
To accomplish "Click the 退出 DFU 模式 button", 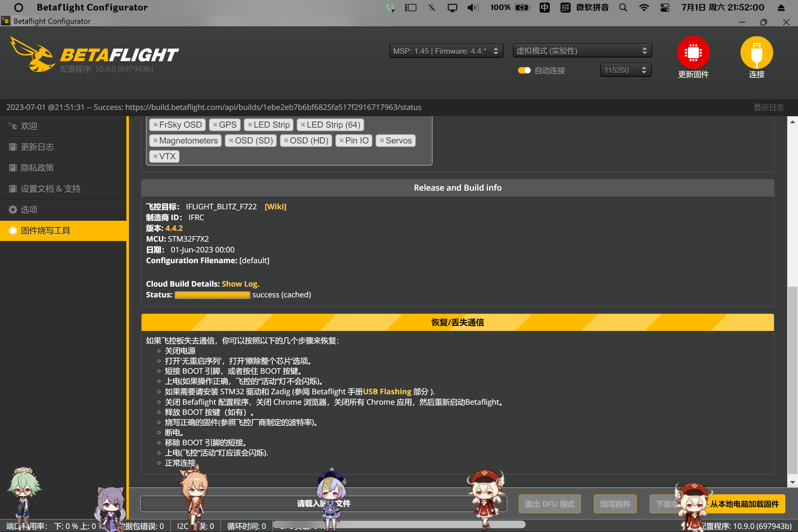I will pyautogui.click(x=550, y=504).
